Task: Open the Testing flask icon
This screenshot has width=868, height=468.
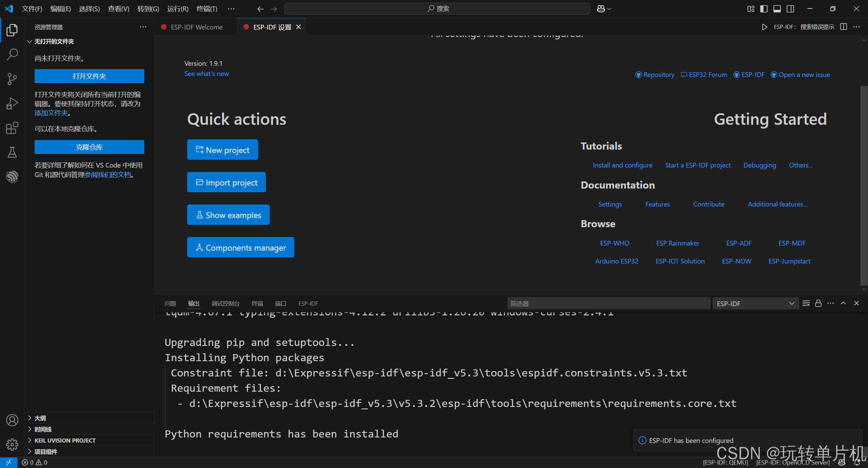Action: [x=12, y=152]
